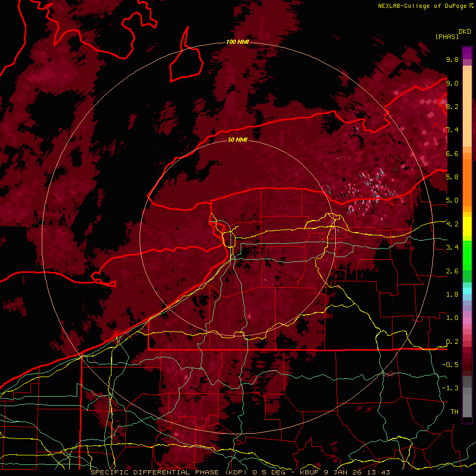This screenshot has height=476, width=476.
Task: Click the -1.3 legend value
Action: (450, 388)
